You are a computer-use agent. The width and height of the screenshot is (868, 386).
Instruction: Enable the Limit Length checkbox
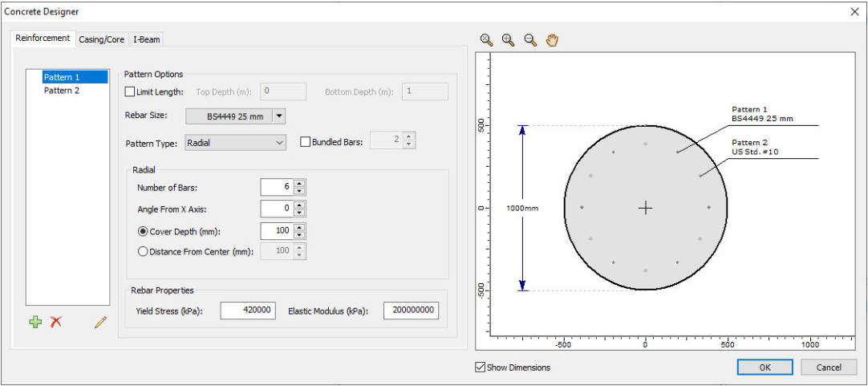(130, 91)
